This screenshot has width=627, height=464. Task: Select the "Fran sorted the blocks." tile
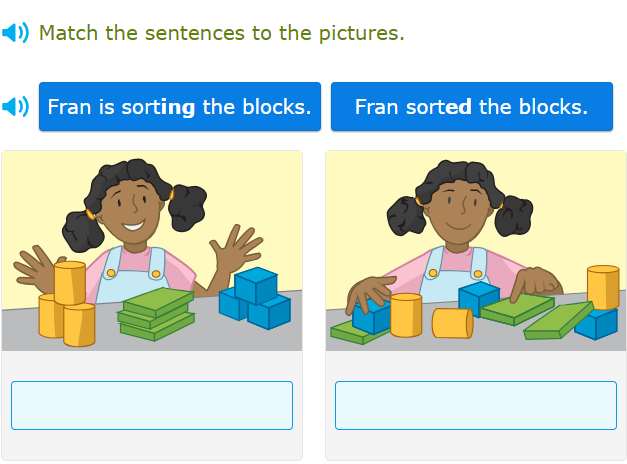[471, 107]
